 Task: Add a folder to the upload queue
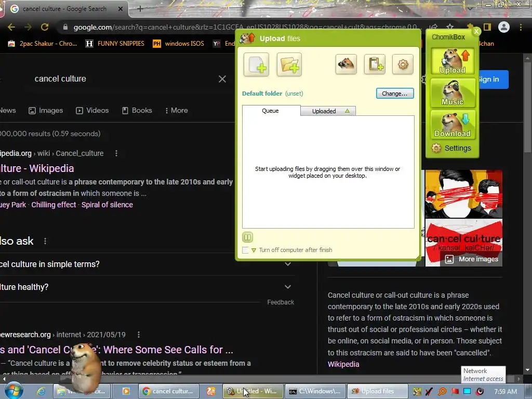click(289, 64)
